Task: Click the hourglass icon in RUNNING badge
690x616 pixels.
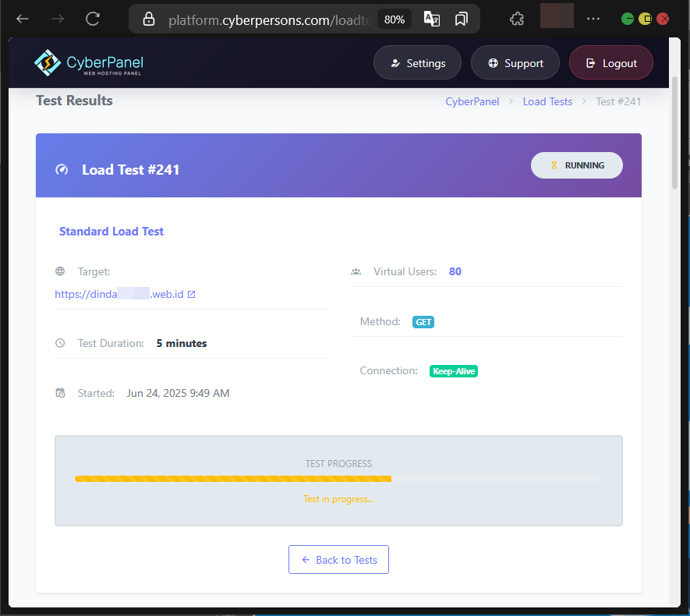Action: click(x=554, y=165)
